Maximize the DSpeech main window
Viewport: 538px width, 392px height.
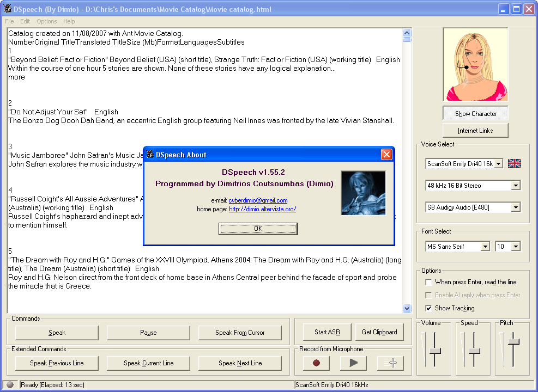pos(516,9)
